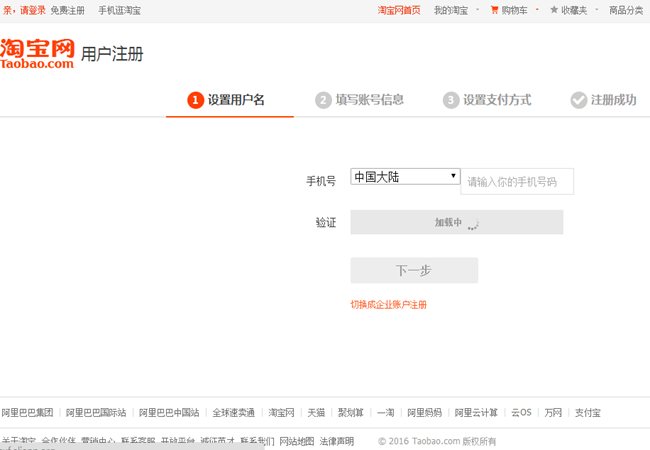Click 切换成企业账户注册 link
Image resolution: width=650 pixels, height=450 pixels.
click(388, 305)
